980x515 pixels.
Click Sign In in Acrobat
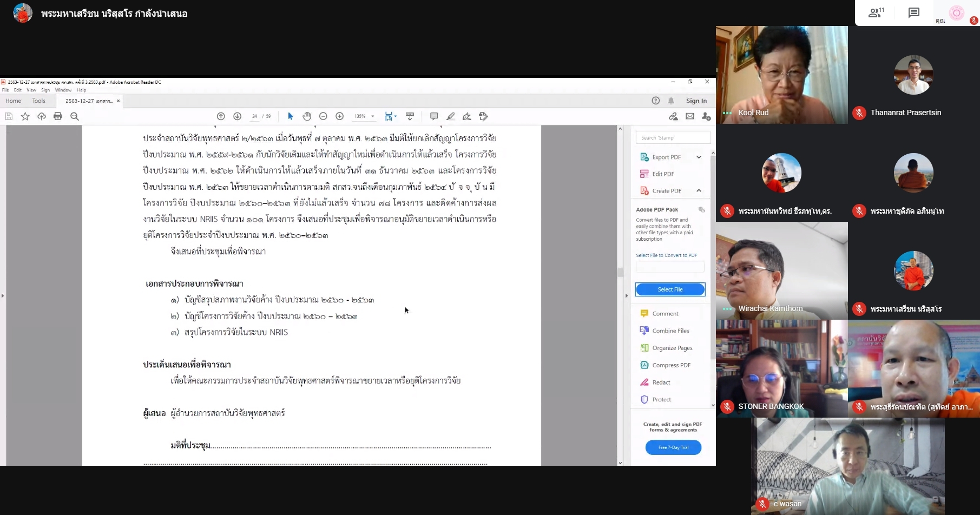(x=696, y=101)
